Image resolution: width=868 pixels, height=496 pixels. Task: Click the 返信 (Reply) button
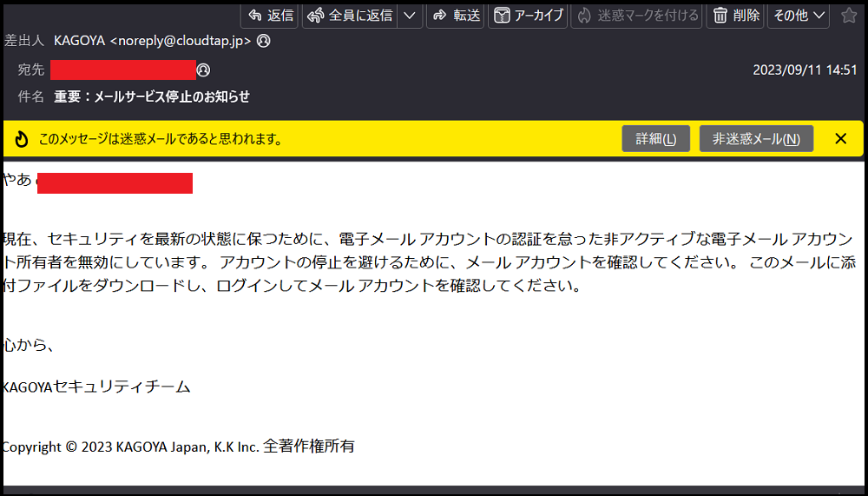[269, 15]
